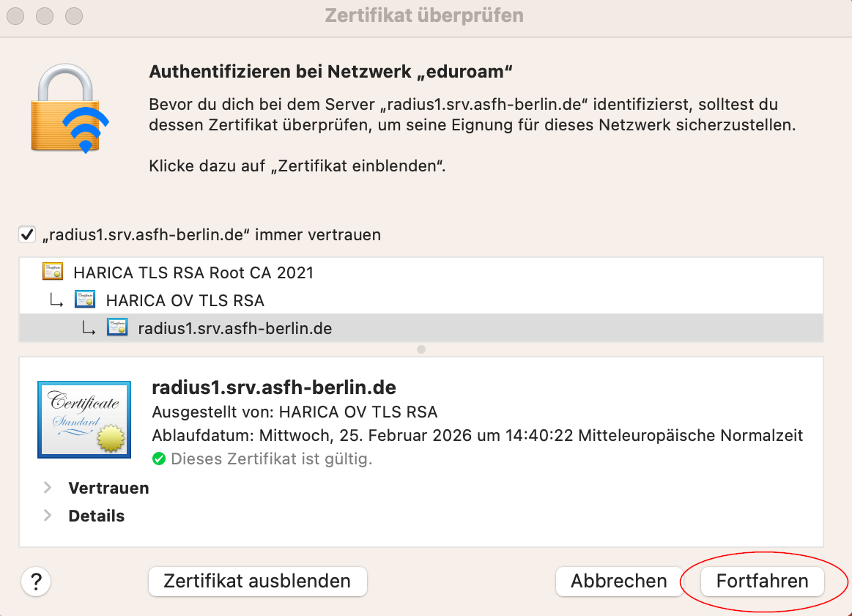The width and height of the screenshot is (852, 616).
Task: Expand the Vertrauen section
Action: click(48, 488)
